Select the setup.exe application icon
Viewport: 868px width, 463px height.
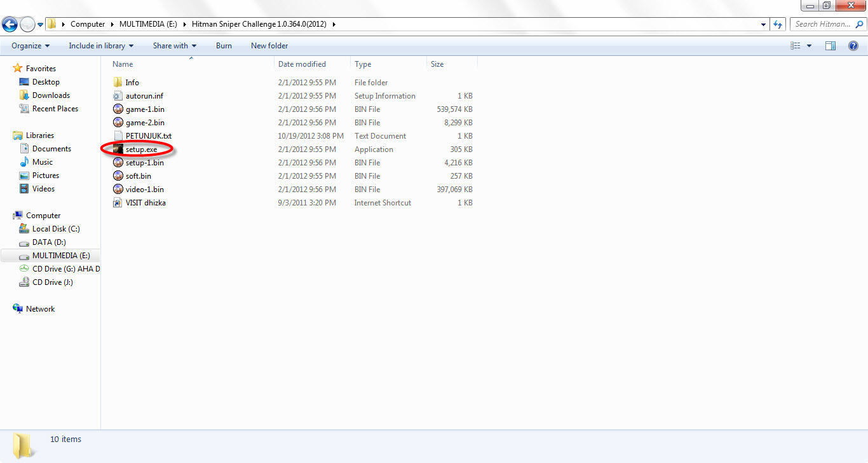pyautogui.click(x=118, y=149)
